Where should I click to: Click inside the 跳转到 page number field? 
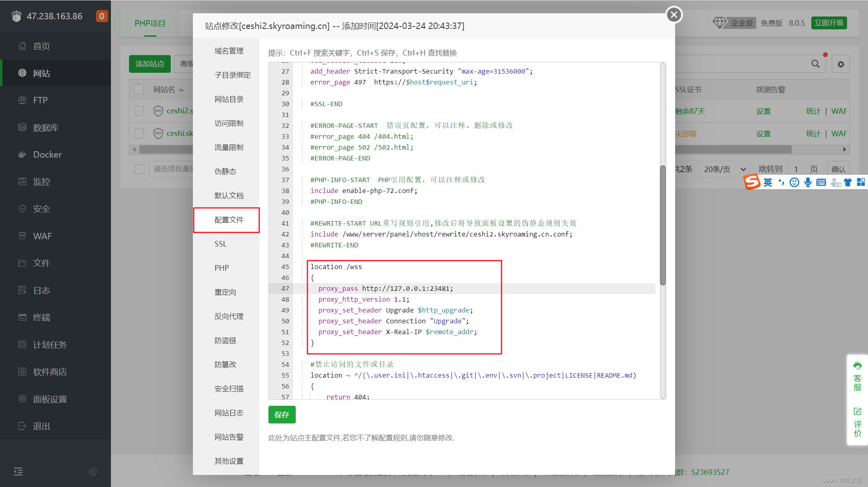(796, 169)
